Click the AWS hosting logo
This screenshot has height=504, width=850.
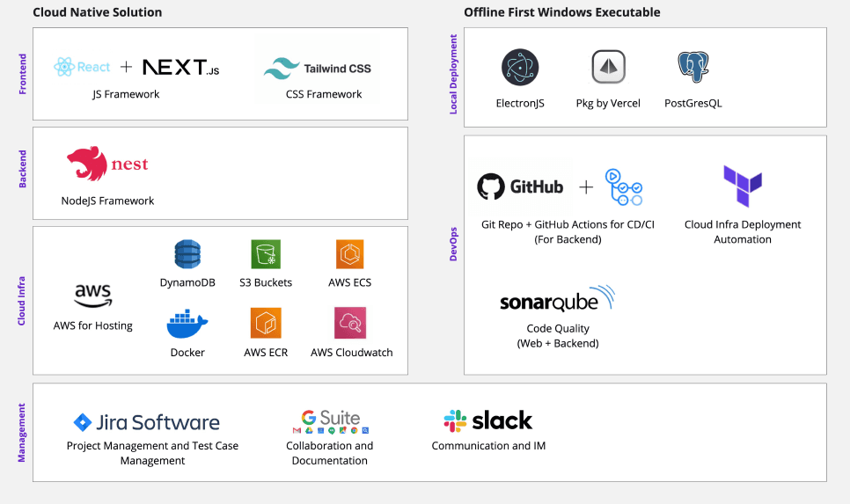pos(92,296)
